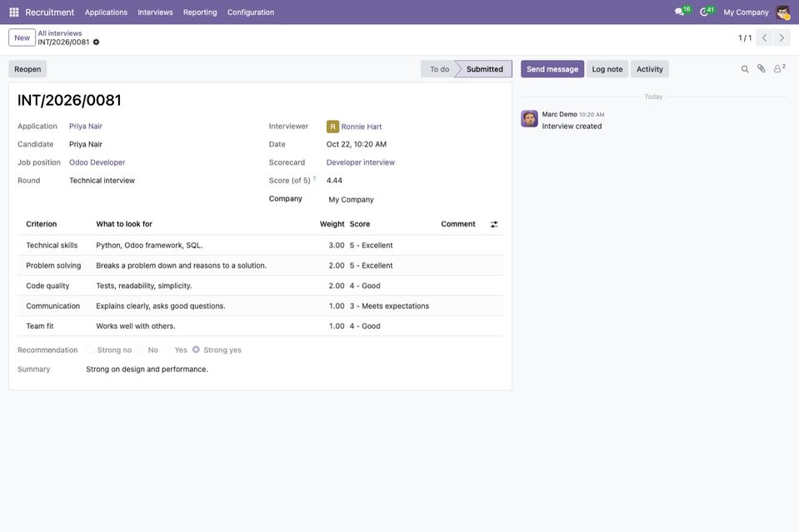Click Ronnie Hart's avatar badge
The height and width of the screenshot is (532, 799).
point(332,127)
